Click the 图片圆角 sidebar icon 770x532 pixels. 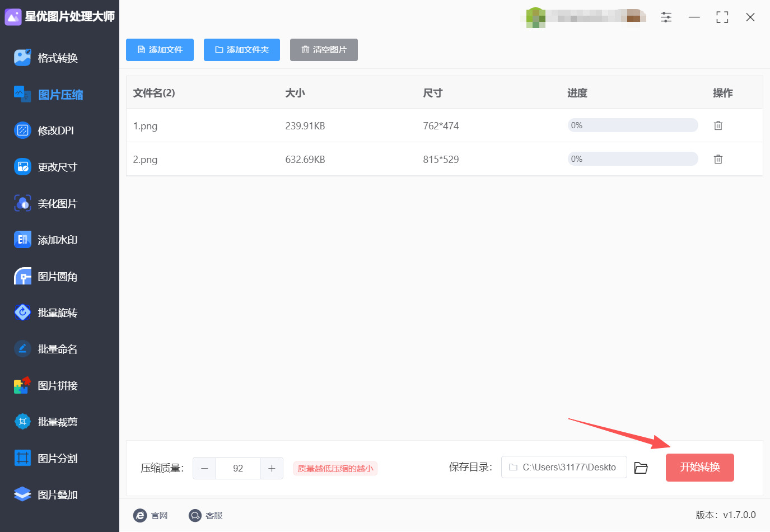click(22, 276)
